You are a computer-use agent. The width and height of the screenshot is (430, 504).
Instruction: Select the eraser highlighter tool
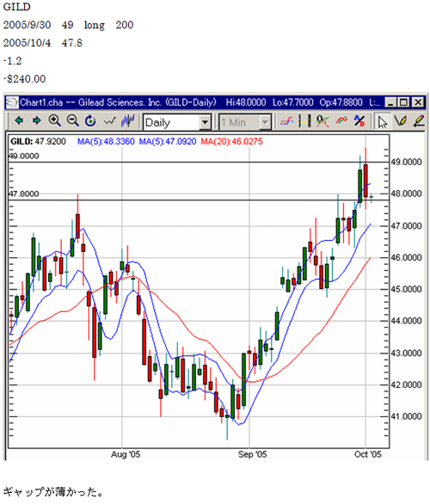click(x=419, y=121)
